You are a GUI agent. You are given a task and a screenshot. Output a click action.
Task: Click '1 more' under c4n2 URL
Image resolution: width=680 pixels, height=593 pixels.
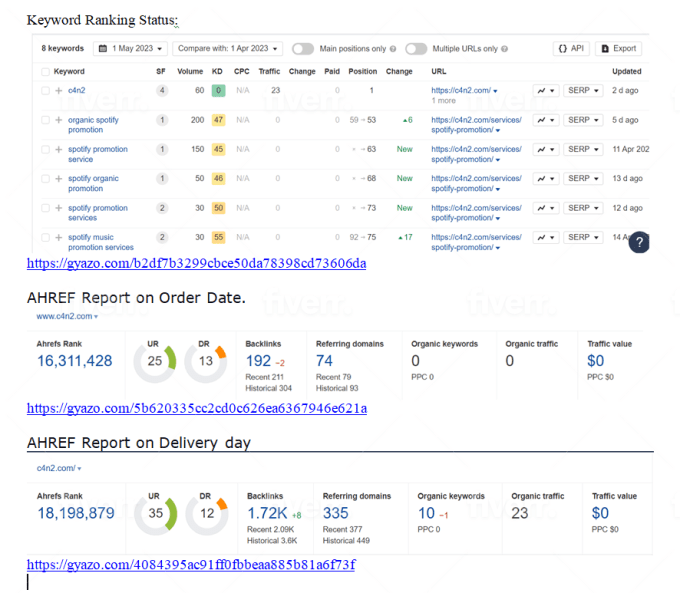click(x=443, y=101)
